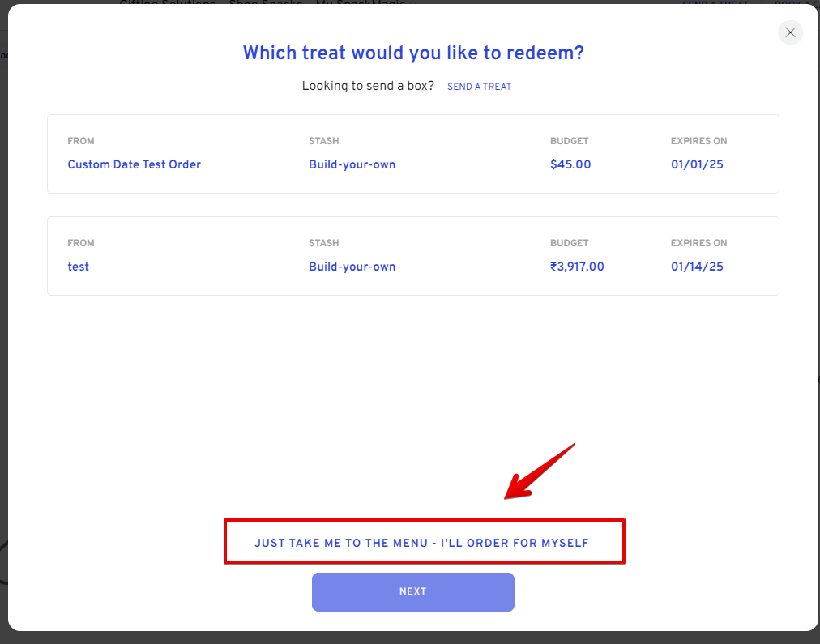The image size is (820, 644).
Task: Click the "Which treat would you like to redeem?" heading
Action: [413, 53]
